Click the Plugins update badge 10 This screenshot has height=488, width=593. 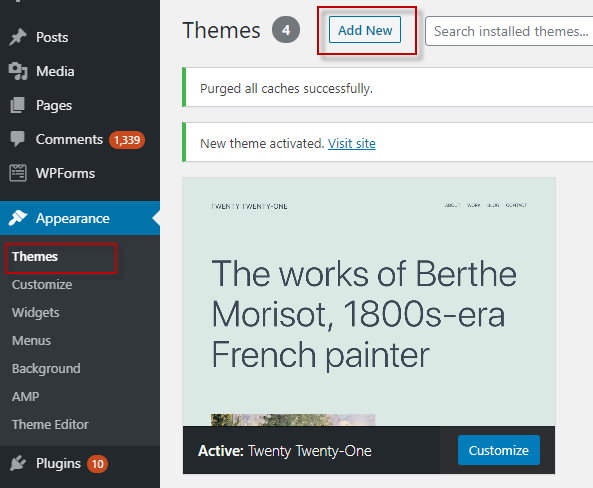[97, 464]
